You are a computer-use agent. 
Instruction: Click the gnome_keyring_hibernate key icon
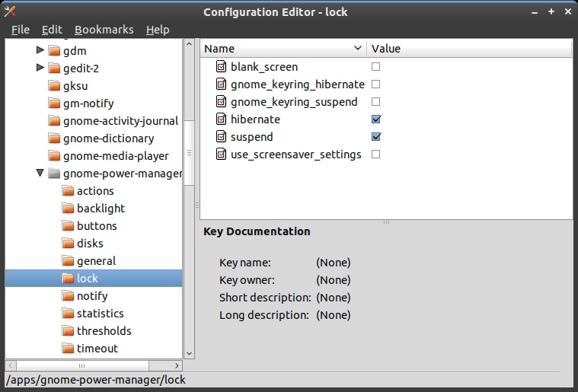coord(221,84)
